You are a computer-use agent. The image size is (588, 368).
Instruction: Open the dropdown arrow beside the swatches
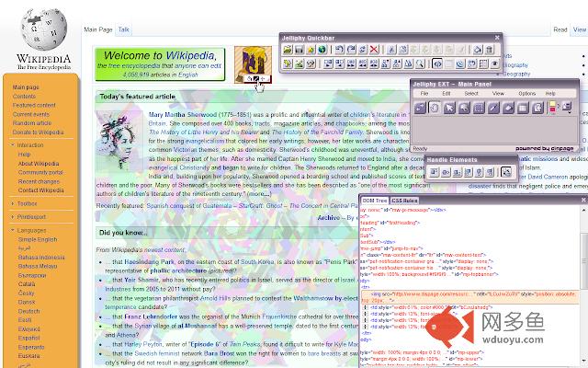click(x=570, y=112)
